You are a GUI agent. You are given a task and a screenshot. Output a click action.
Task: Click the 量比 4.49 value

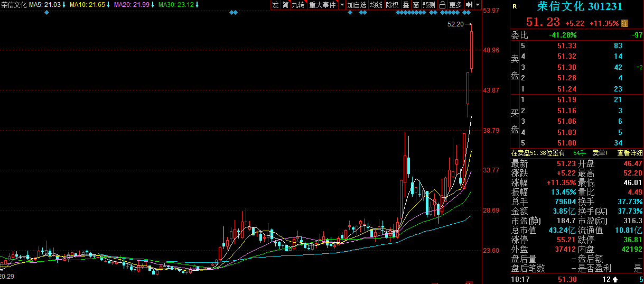pos(634,192)
